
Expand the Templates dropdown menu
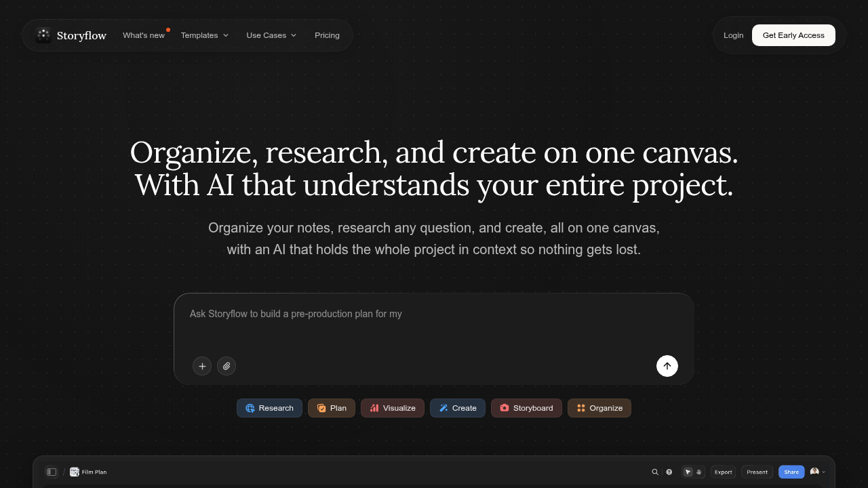click(205, 35)
